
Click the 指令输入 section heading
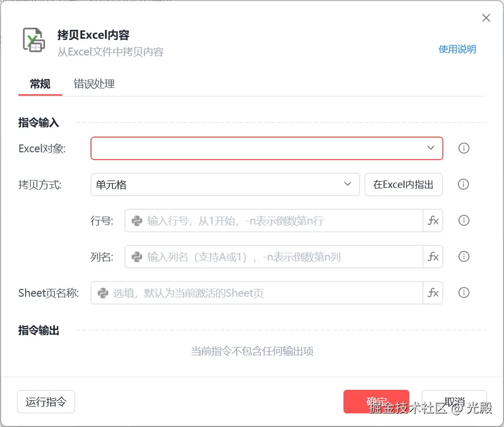[x=39, y=122]
